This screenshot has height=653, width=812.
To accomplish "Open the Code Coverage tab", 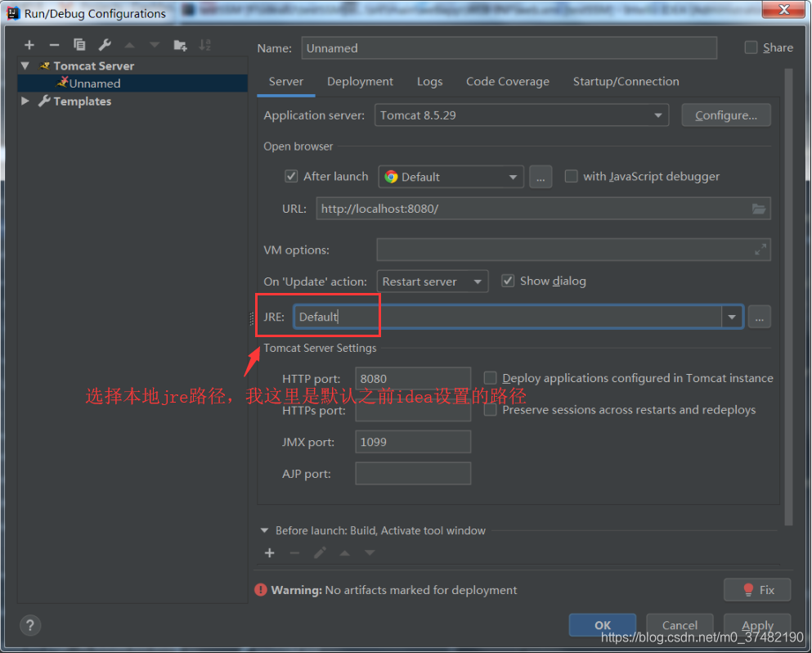I will pyautogui.click(x=508, y=82).
